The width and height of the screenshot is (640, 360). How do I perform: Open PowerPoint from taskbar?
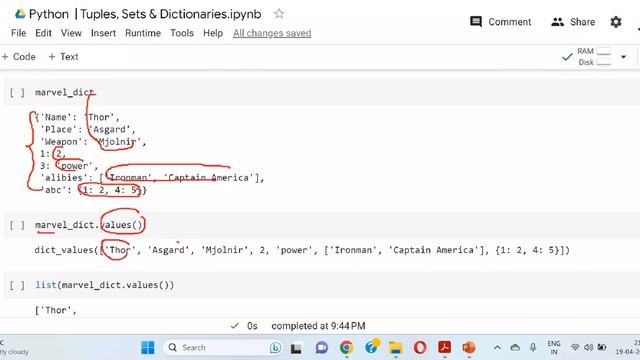pyautogui.click(x=469, y=348)
